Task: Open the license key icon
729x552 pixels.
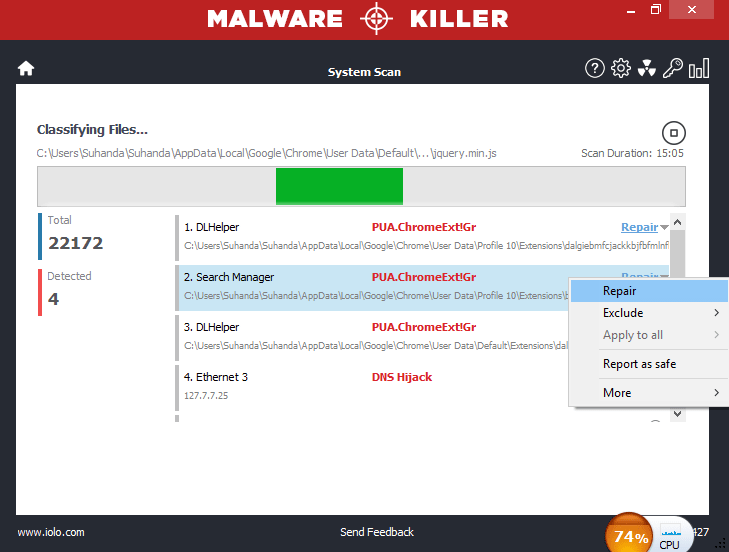Action: tap(673, 68)
